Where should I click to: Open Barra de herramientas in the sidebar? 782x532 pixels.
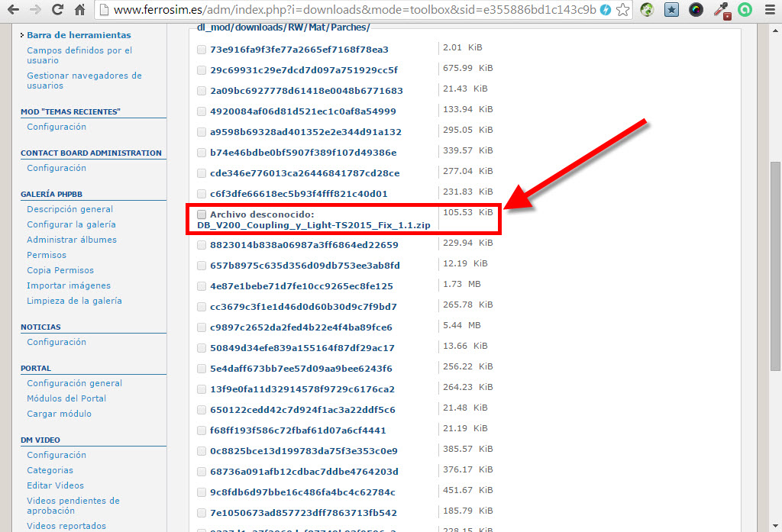pyautogui.click(x=79, y=35)
